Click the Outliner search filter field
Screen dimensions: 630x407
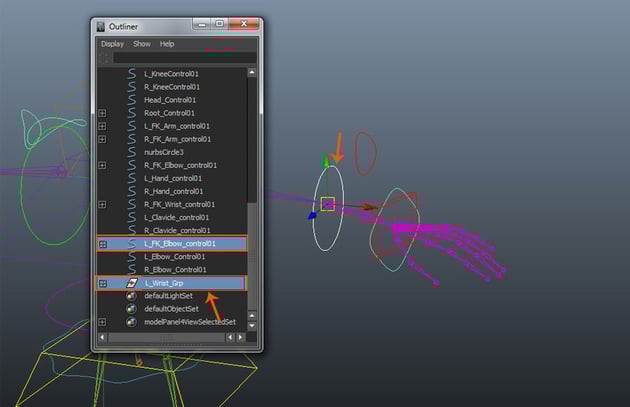coord(180,58)
